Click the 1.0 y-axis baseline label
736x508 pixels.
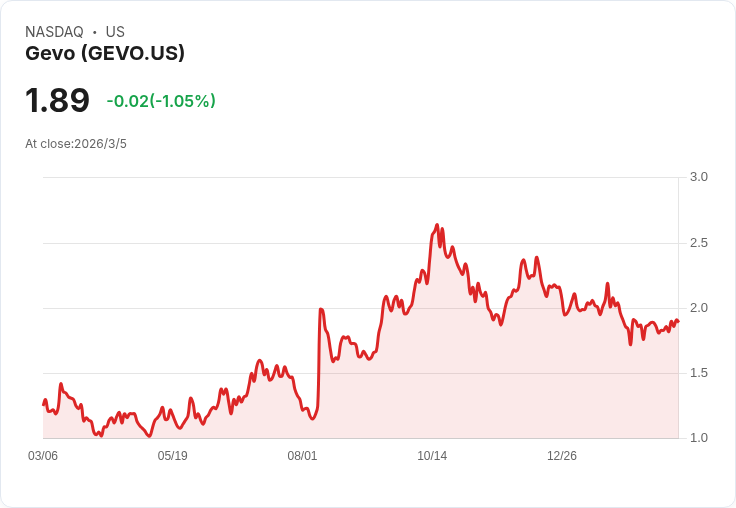click(699, 438)
